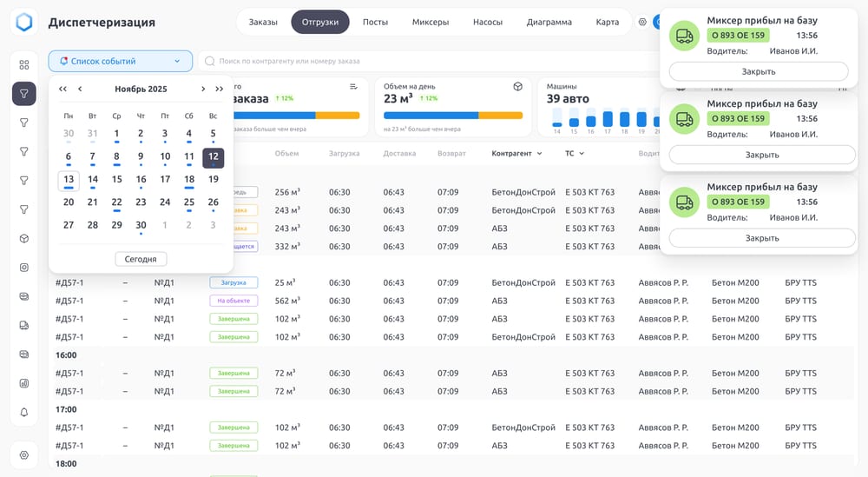Open the cube icon in left sidebar
This screenshot has width=868, height=477.
click(x=24, y=238)
